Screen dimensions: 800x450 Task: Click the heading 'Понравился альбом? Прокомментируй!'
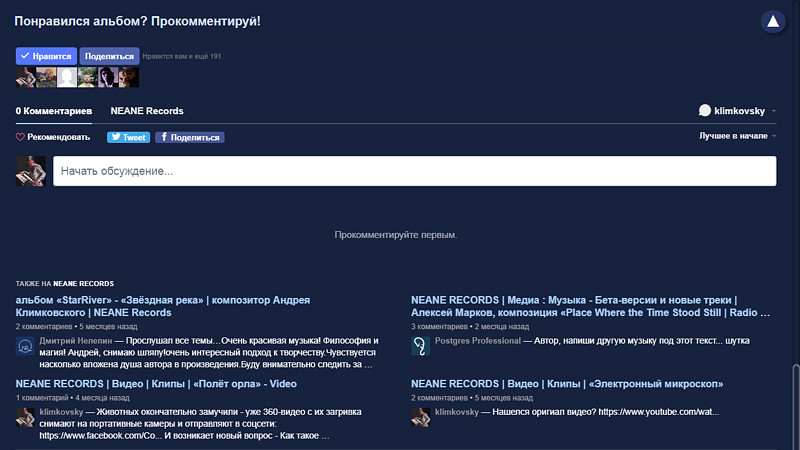137,21
